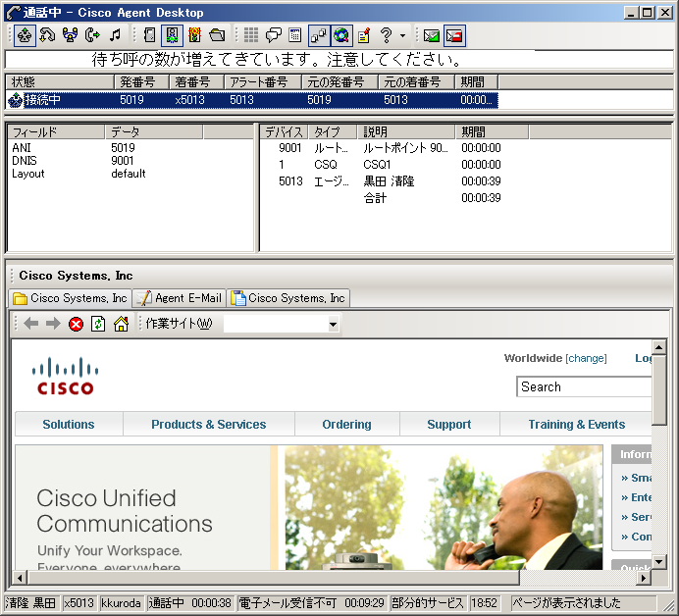Viewport: 679px width, 616px height.
Task: Switch to the Agent E-Mail tab
Action: pos(180,298)
